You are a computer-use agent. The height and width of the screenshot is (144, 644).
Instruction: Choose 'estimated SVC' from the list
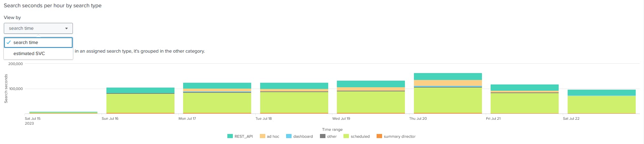point(29,54)
